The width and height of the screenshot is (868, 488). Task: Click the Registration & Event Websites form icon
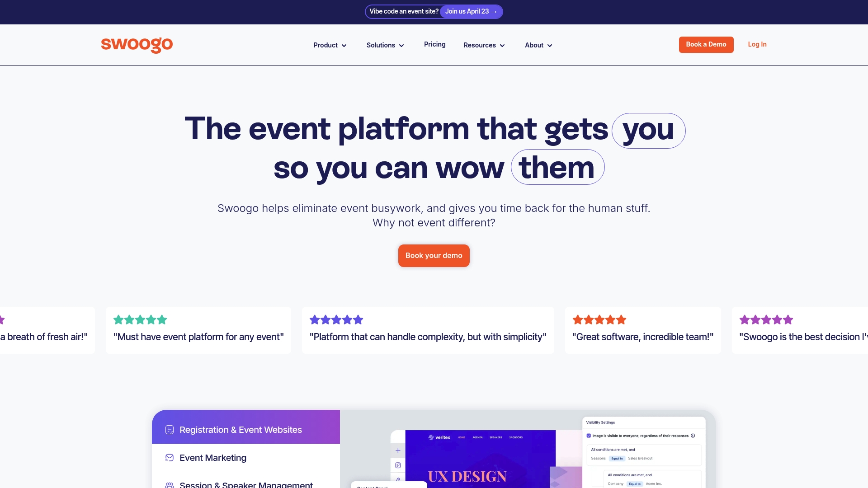170,430
